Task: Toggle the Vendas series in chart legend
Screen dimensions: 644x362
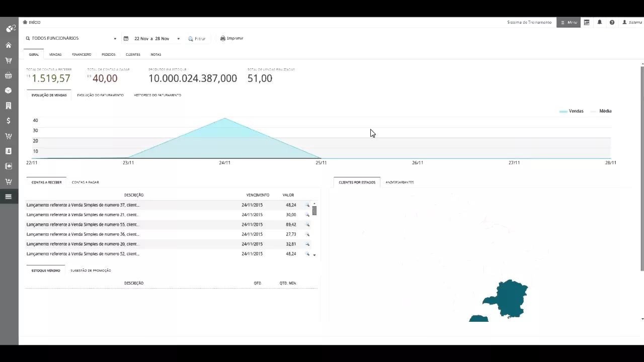Action: tap(572, 111)
